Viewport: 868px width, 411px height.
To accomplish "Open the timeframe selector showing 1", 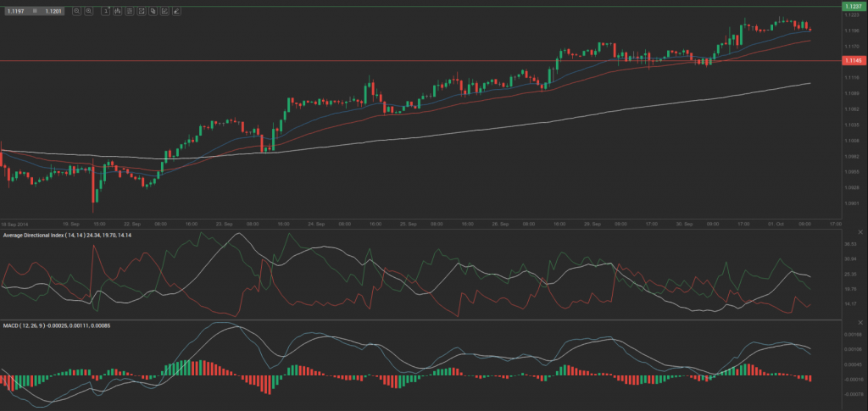I will coord(105,11).
